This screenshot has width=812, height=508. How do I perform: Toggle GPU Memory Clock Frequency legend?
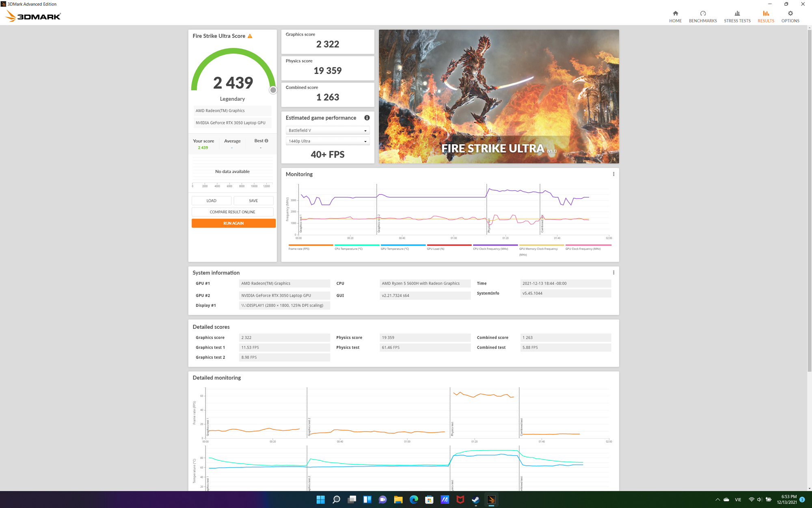541,250
